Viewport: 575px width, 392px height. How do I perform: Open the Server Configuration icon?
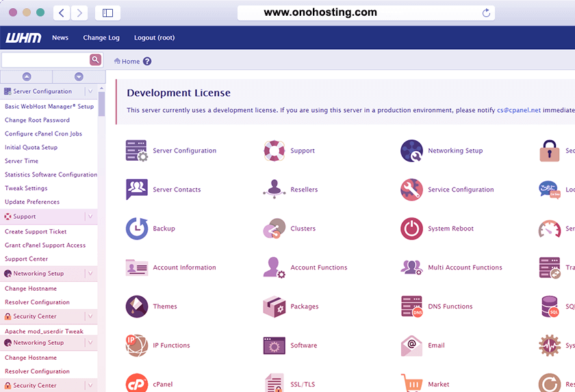coord(137,151)
